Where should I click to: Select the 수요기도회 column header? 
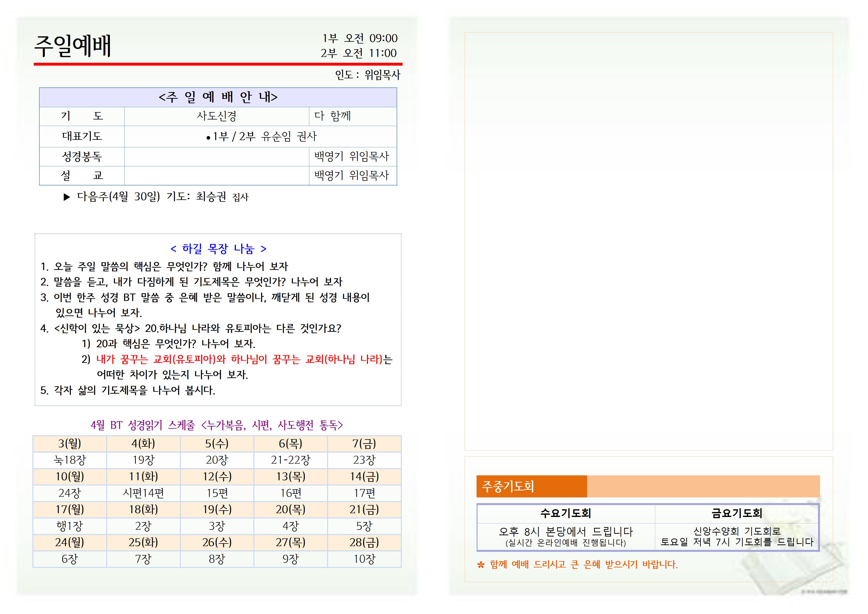pos(566,513)
